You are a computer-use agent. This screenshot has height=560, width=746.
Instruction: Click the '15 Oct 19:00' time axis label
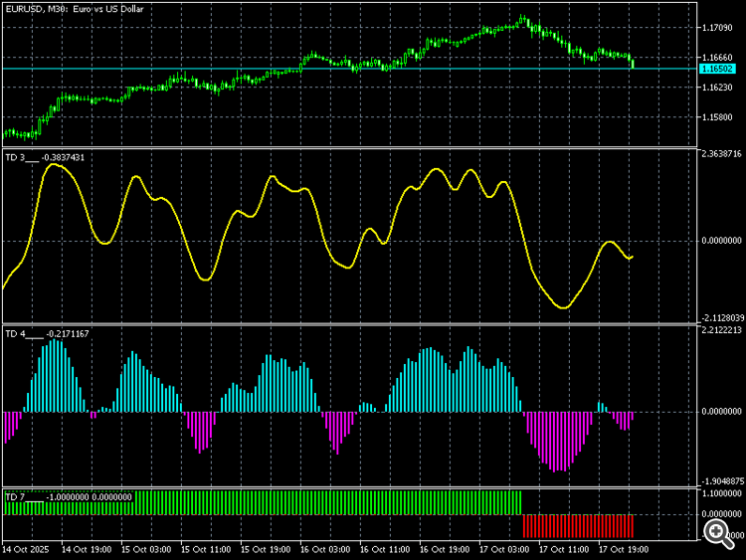pos(266,549)
